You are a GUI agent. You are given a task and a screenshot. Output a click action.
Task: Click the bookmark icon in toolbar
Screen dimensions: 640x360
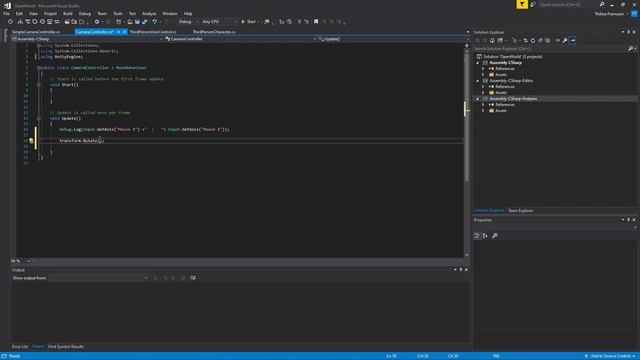click(316, 22)
